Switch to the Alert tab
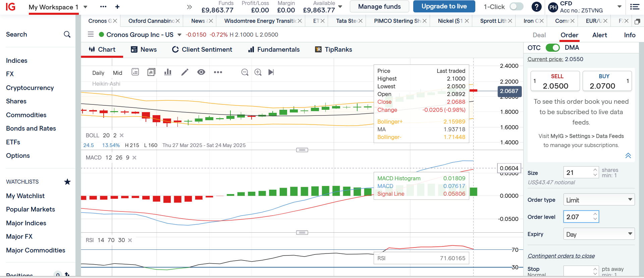The width and height of the screenshot is (644, 278). coord(600,35)
